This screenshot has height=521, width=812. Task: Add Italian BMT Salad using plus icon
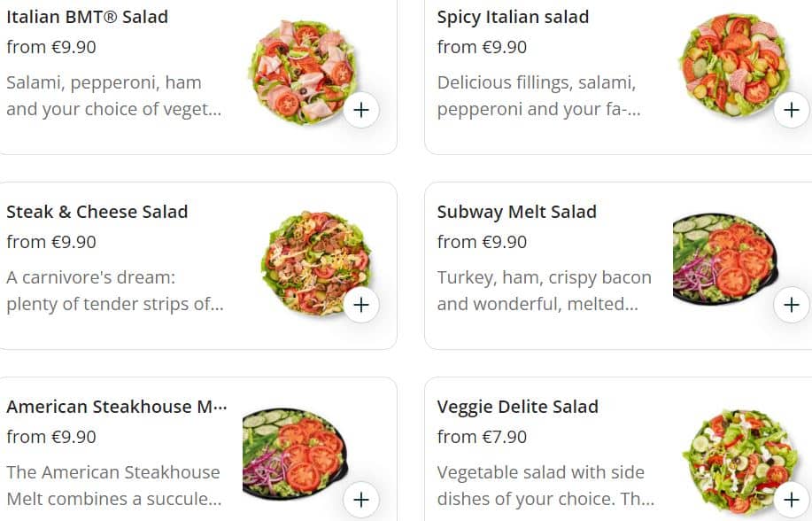click(x=361, y=111)
